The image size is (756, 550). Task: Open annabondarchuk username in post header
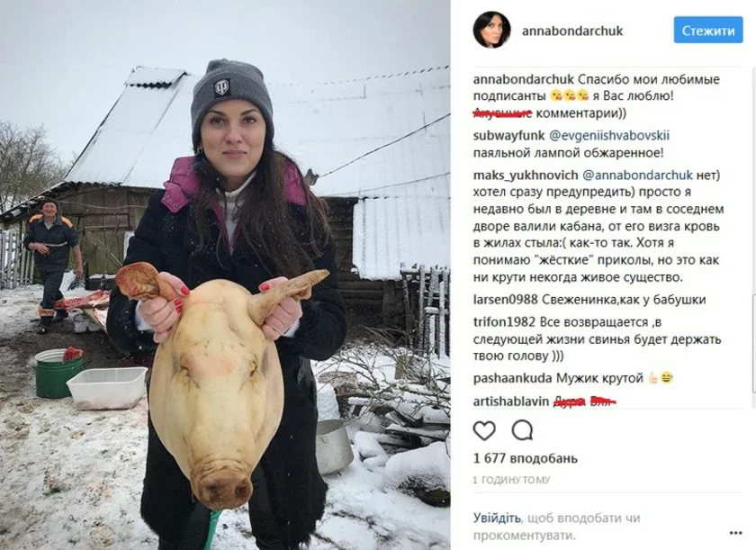coord(572,31)
